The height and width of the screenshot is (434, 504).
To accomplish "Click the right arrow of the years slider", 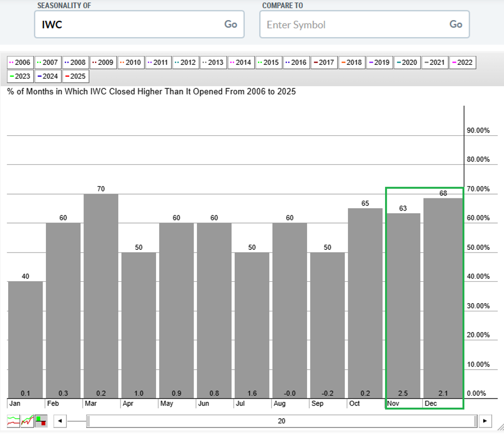I will click(x=484, y=421).
